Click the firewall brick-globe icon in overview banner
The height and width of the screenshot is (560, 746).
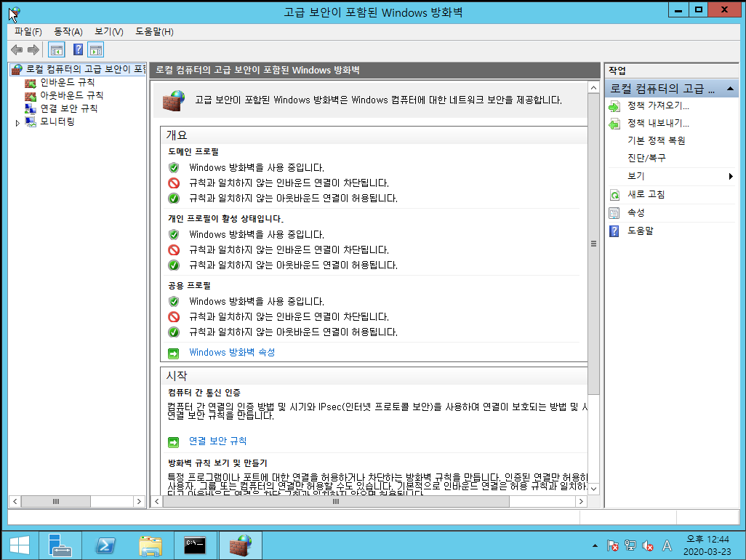tap(173, 100)
